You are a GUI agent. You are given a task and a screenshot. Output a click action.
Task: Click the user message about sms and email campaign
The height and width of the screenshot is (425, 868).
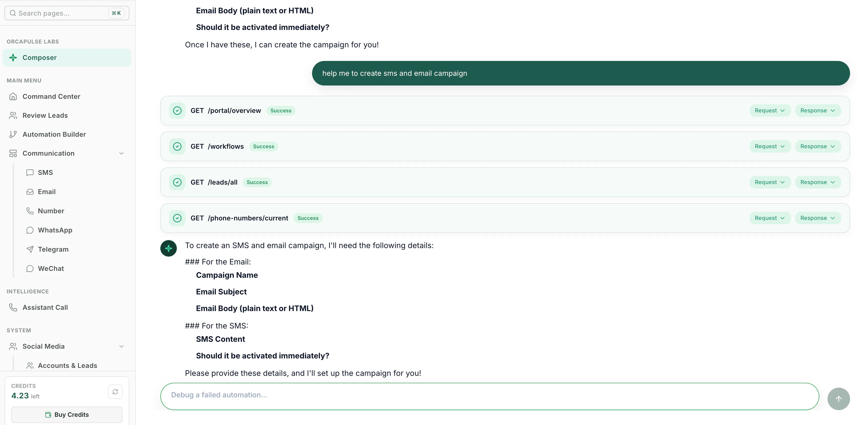(581, 73)
